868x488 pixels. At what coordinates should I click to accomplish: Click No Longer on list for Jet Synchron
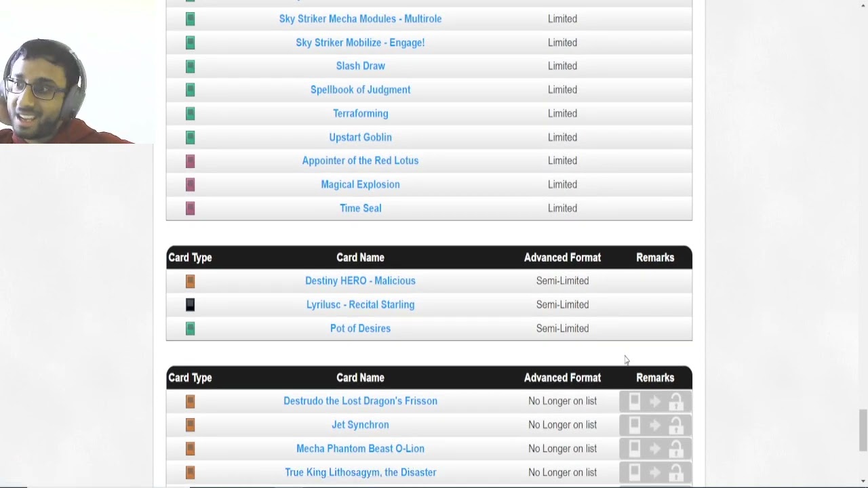click(562, 424)
